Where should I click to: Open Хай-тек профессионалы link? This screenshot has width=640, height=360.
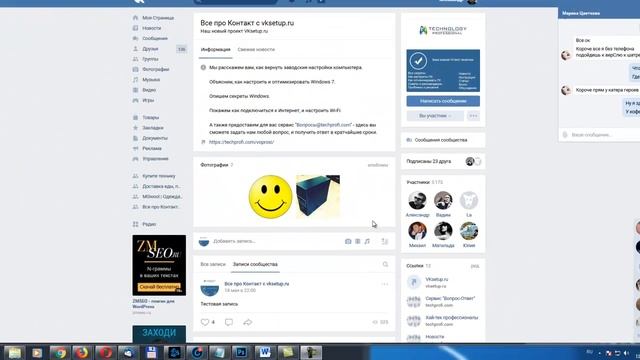pos(451,318)
